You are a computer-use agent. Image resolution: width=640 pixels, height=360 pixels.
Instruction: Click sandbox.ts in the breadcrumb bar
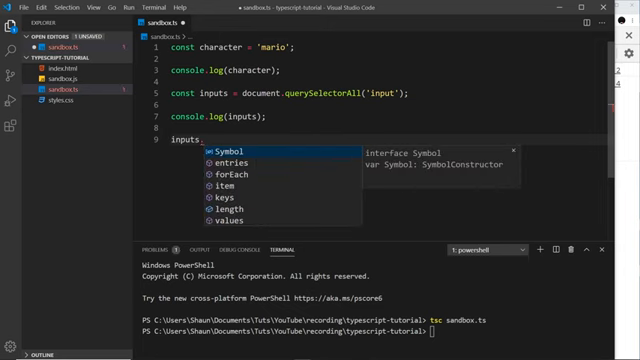[x=165, y=37]
